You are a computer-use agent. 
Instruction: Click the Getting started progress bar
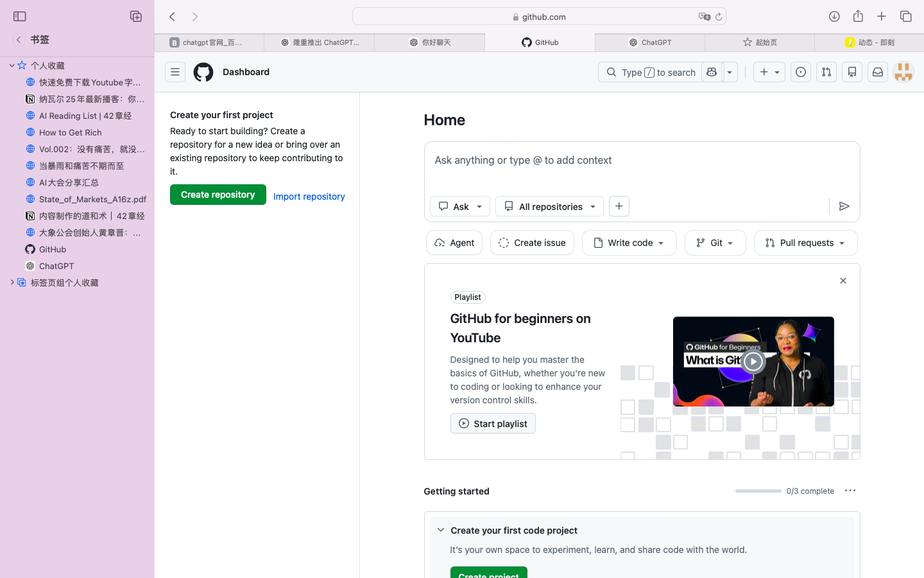coord(758,491)
